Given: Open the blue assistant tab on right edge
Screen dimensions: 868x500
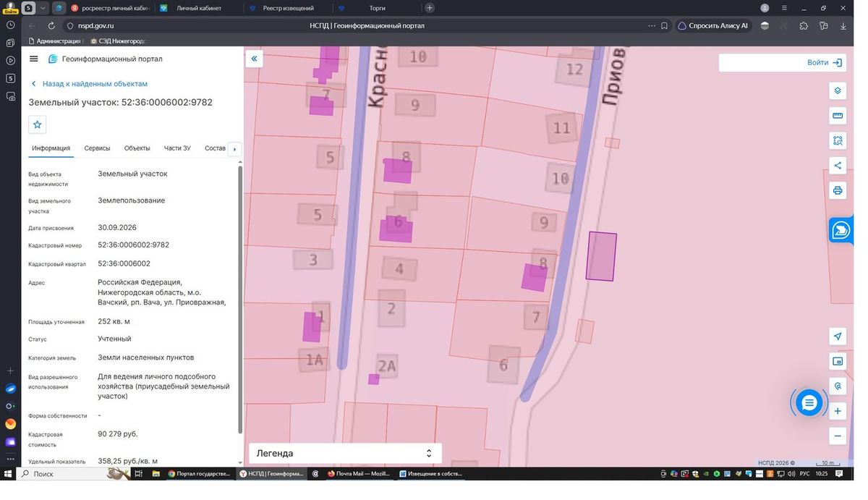Looking at the screenshot, I should point(841,230).
